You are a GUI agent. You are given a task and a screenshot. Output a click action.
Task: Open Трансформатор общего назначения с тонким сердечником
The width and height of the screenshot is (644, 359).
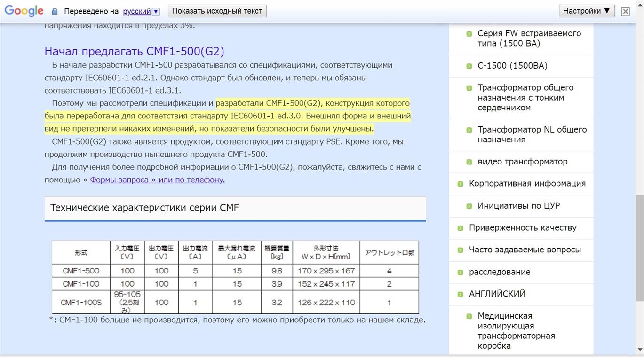[x=525, y=98]
